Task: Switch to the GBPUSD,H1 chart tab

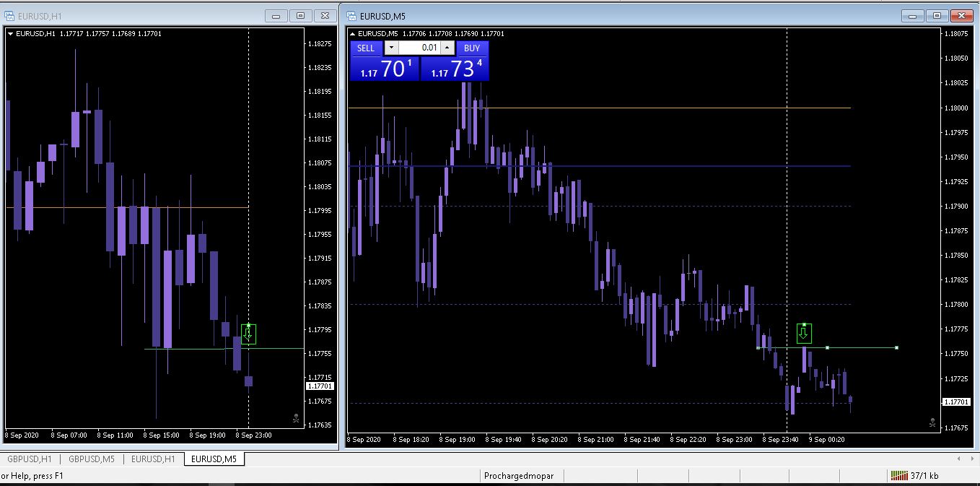Action: (x=30, y=459)
